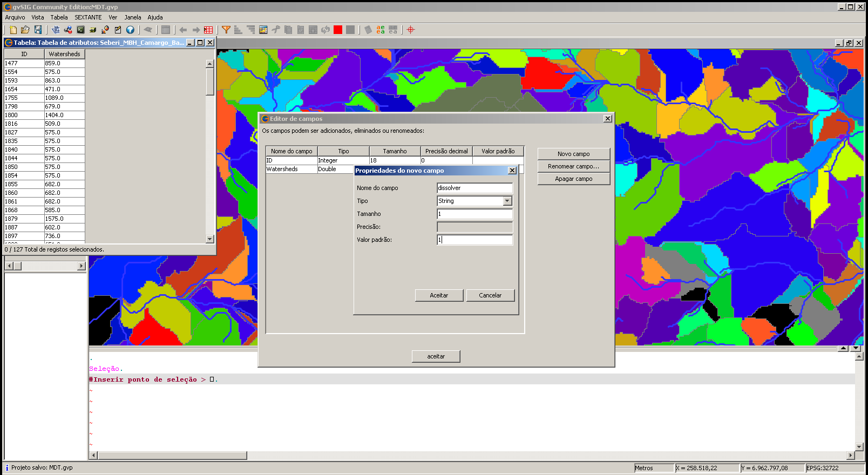
Task: Open the SEXTANTE menu
Action: [x=88, y=17]
